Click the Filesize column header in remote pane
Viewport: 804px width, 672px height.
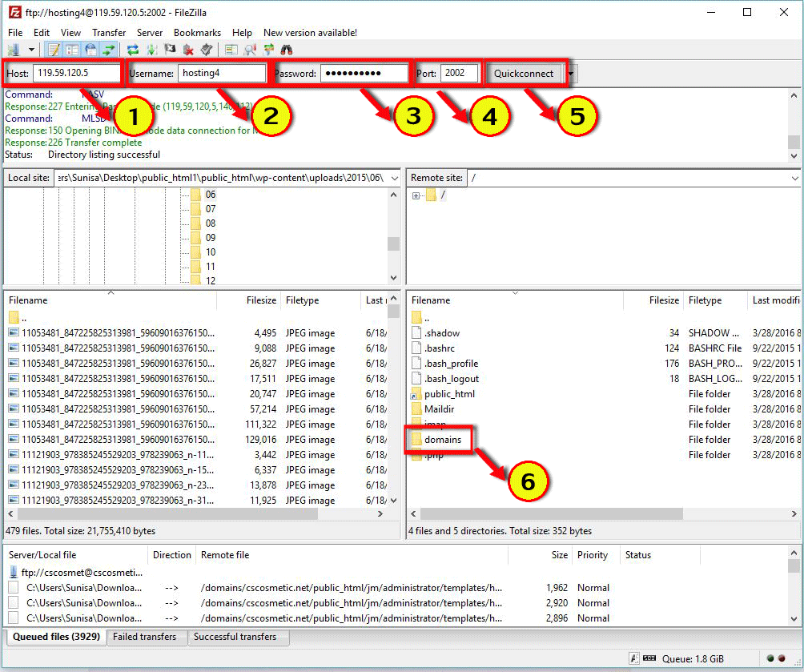(663, 300)
